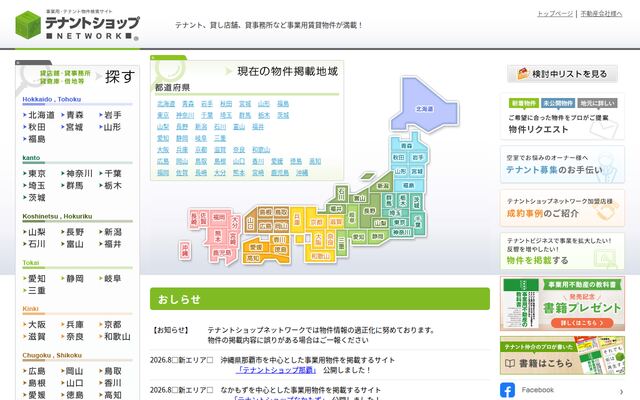The image size is (640, 400).
Task: Click 新潟 region on the Japan map
Action: (x=383, y=186)
